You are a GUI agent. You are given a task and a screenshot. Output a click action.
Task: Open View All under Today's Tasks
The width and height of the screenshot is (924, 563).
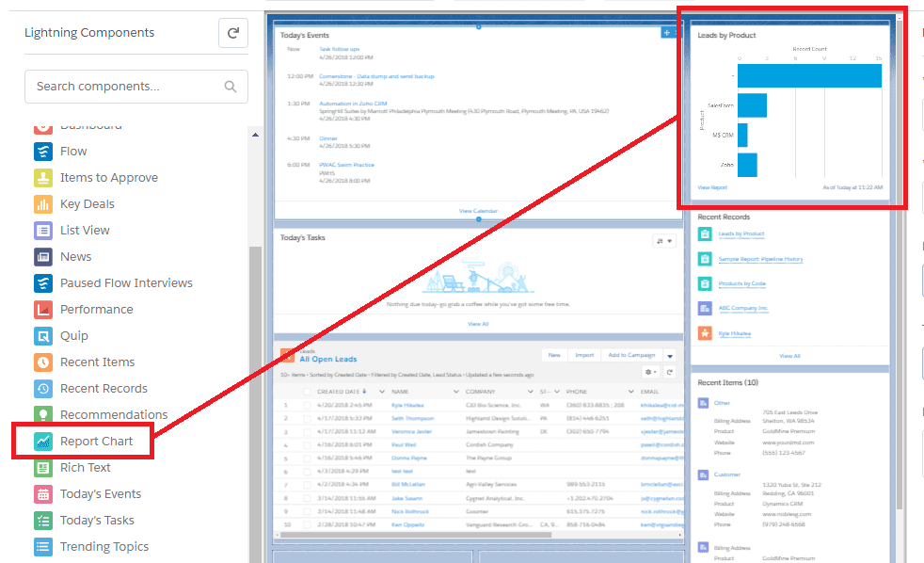pyautogui.click(x=478, y=324)
